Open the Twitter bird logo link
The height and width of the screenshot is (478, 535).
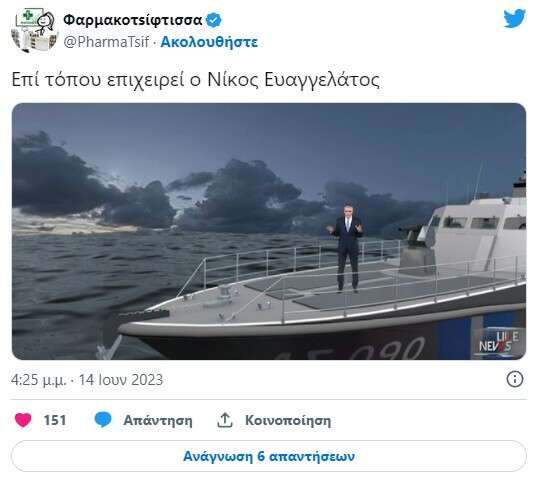[514, 18]
